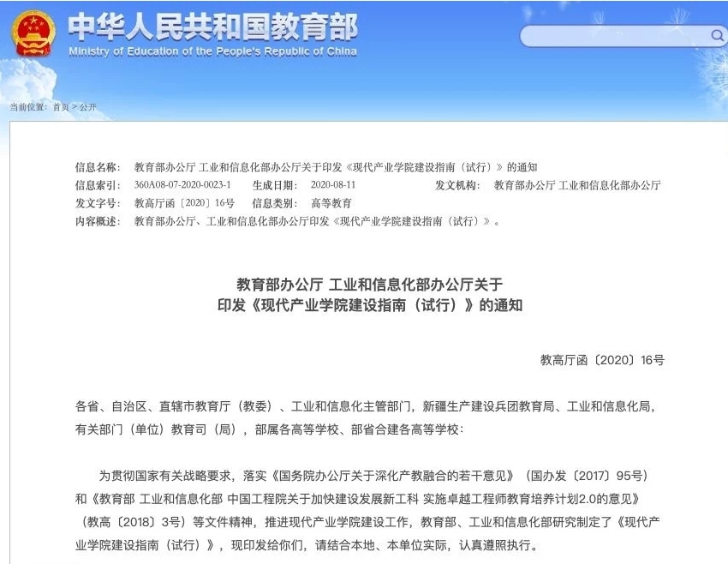Open the 首页 breadcrumb link
The height and width of the screenshot is (564, 728).
click(61, 107)
